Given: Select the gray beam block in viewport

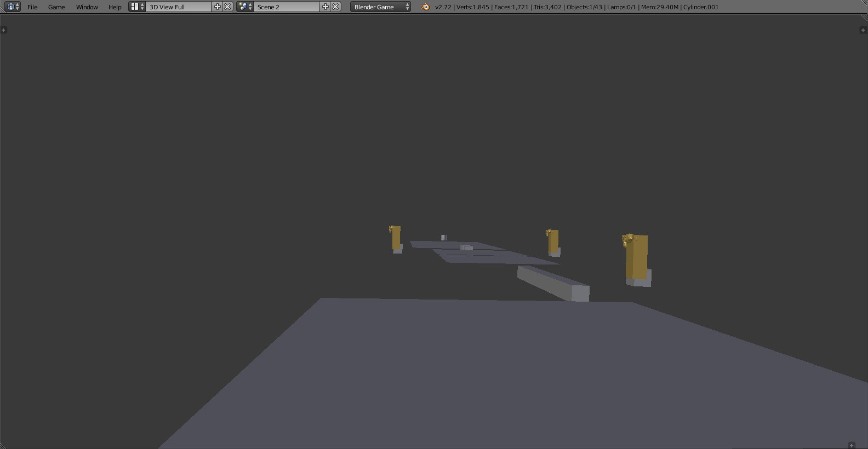Looking at the screenshot, I should (552, 283).
